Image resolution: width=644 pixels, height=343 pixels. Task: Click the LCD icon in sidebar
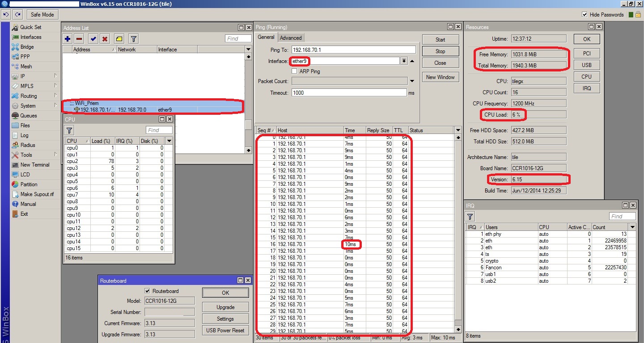(15, 175)
